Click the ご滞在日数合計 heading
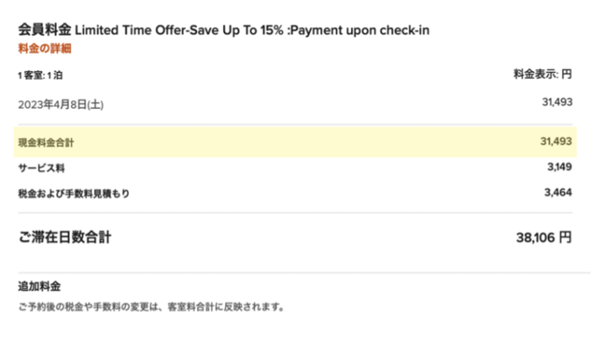Screen dimensions: 610x364 65,237
